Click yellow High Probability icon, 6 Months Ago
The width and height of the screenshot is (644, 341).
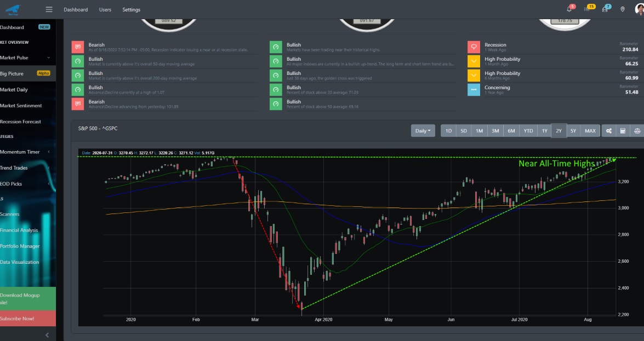click(474, 76)
